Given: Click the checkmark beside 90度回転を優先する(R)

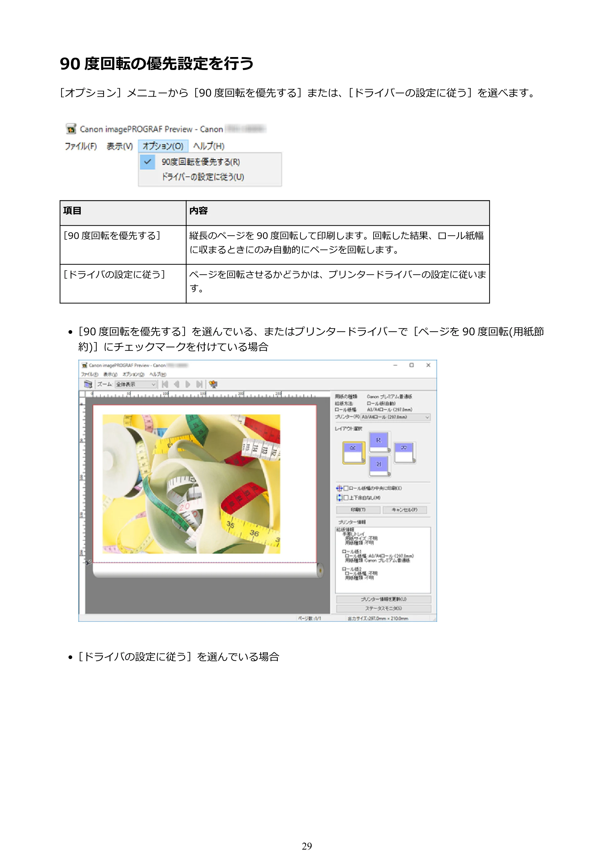Looking at the screenshot, I should [x=148, y=161].
